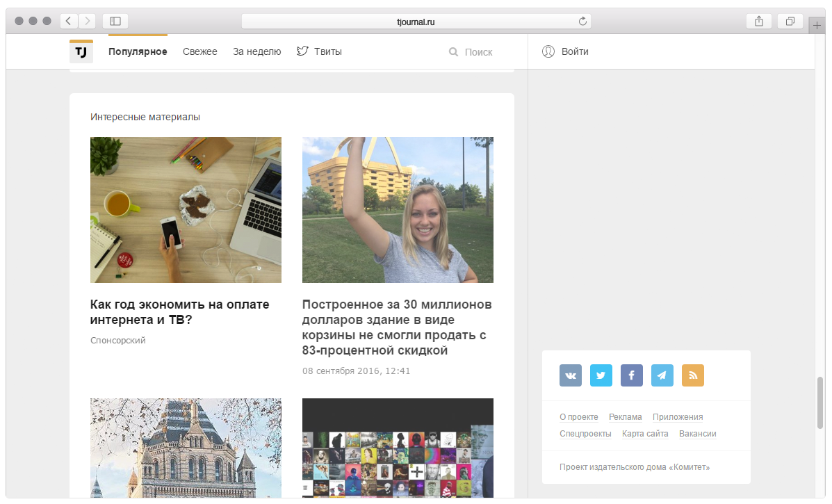The height and width of the screenshot is (504, 832).
Task: Go back to previous page
Action: (69, 22)
